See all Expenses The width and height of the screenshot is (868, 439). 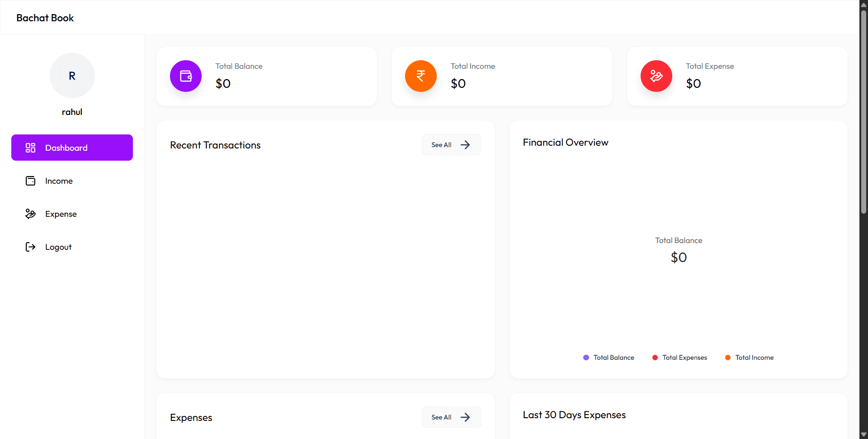pos(451,417)
